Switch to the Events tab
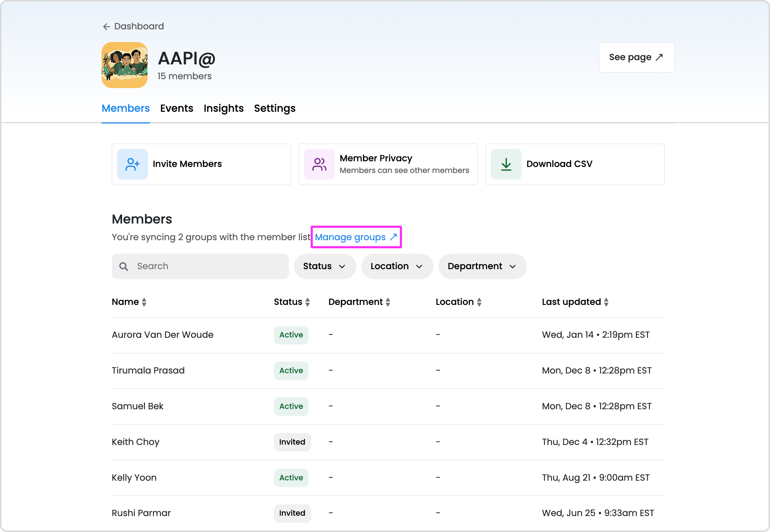 pos(177,108)
